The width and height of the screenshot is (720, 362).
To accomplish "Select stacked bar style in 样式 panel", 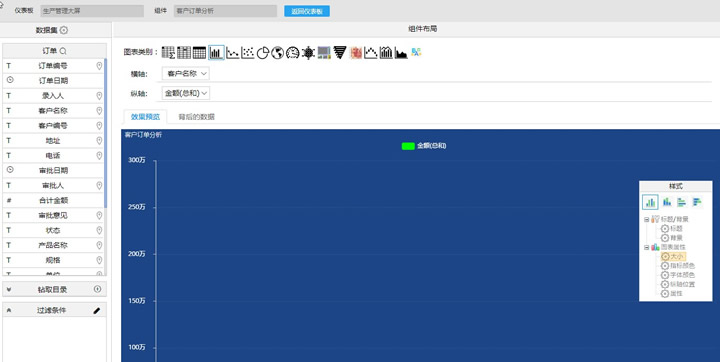I will [667, 202].
